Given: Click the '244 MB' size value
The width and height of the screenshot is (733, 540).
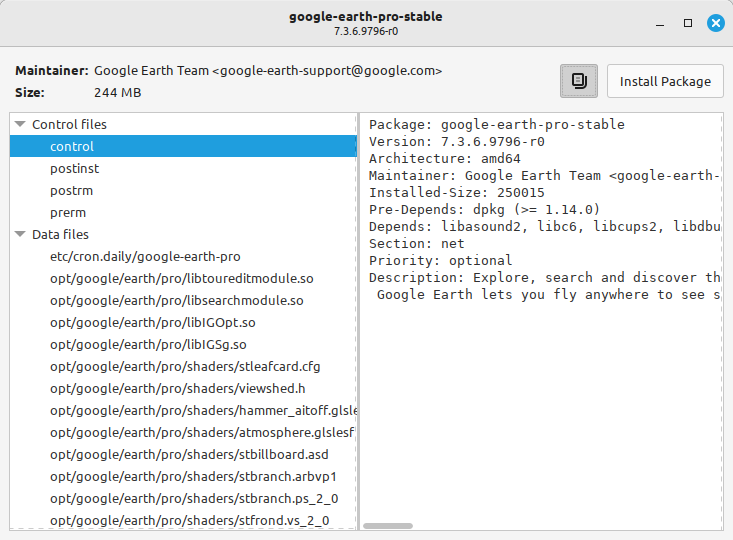Looking at the screenshot, I should tap(117, 93).
